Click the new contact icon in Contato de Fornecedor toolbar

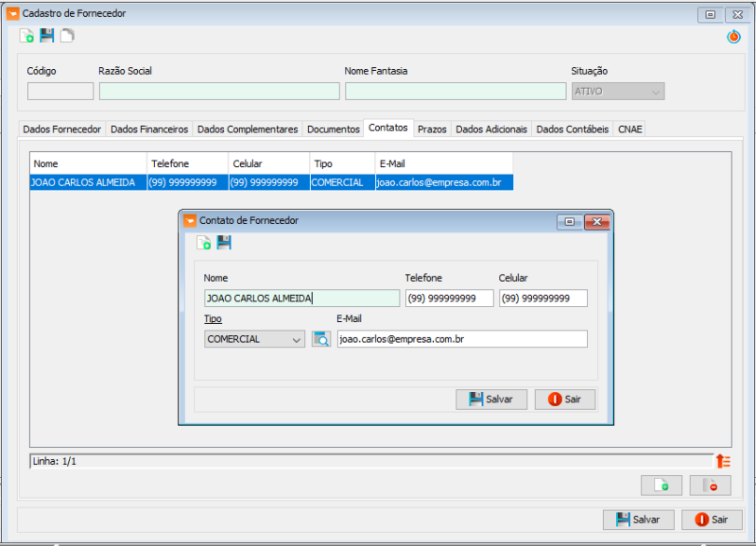tap(203, 243)
